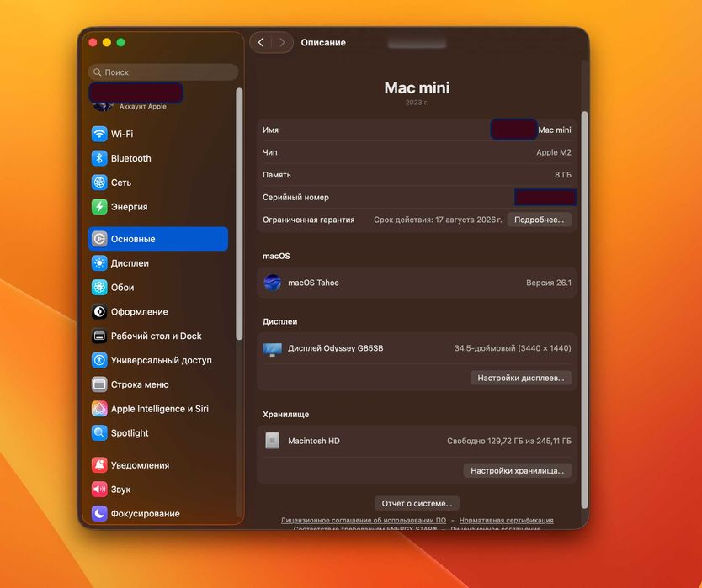Click the Дисплей Odyssey G85SB name
Viewport: 702px width, 588px height.
click(335, 348)
